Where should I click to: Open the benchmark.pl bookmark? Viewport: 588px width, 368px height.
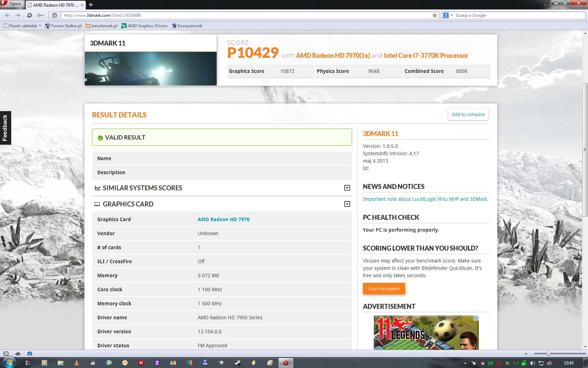click(101, 26)
